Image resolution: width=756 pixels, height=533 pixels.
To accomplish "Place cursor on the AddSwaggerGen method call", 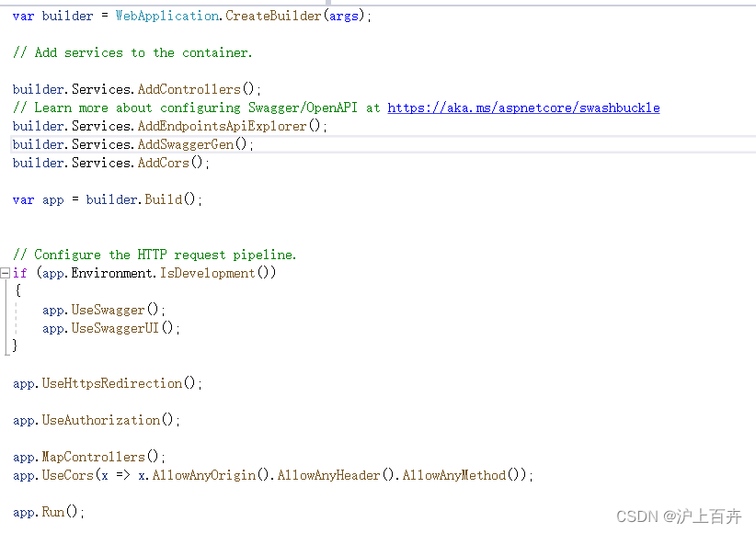I will [185, 144].
